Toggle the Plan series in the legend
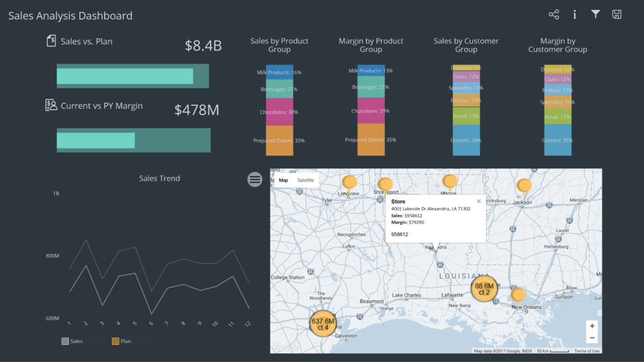Image resolution: width=644 pixels, height=362 pixels. pyautogui.click(x=124, y=341)
